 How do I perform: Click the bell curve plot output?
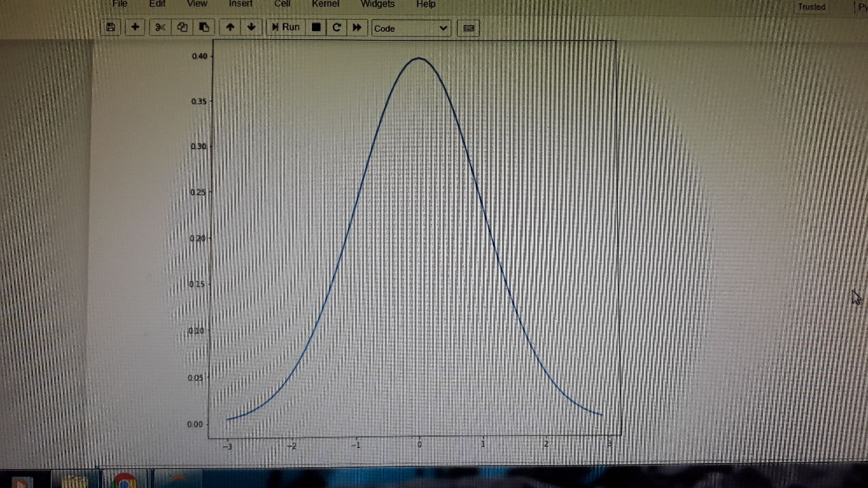(414, 239)
